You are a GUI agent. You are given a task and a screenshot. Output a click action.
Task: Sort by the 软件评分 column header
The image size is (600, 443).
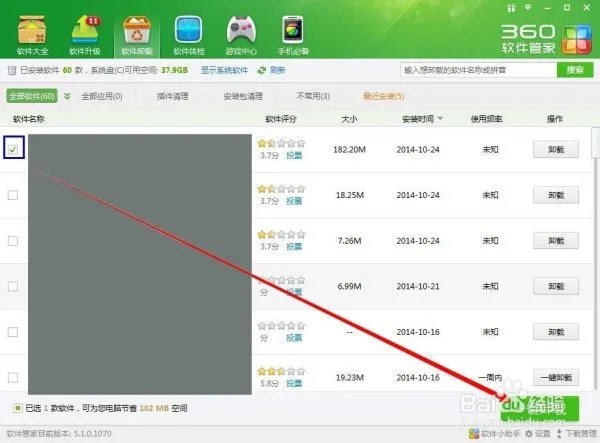click(281, 119)
